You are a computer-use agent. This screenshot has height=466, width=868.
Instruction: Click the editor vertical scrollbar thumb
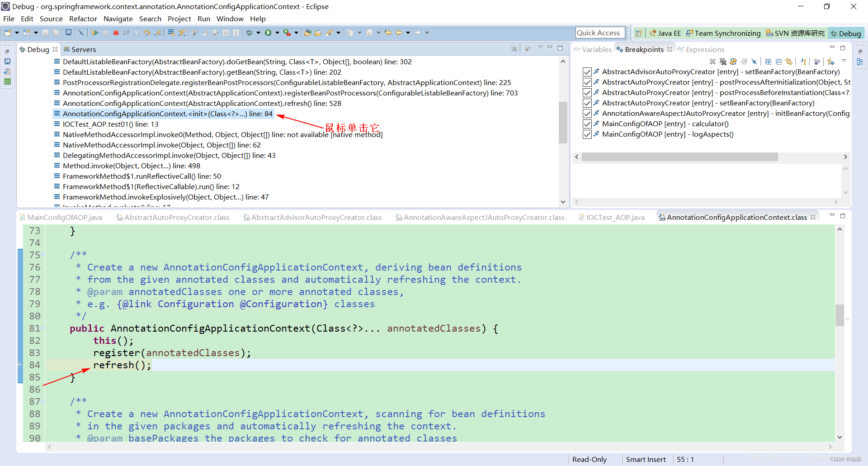(840, 315)
